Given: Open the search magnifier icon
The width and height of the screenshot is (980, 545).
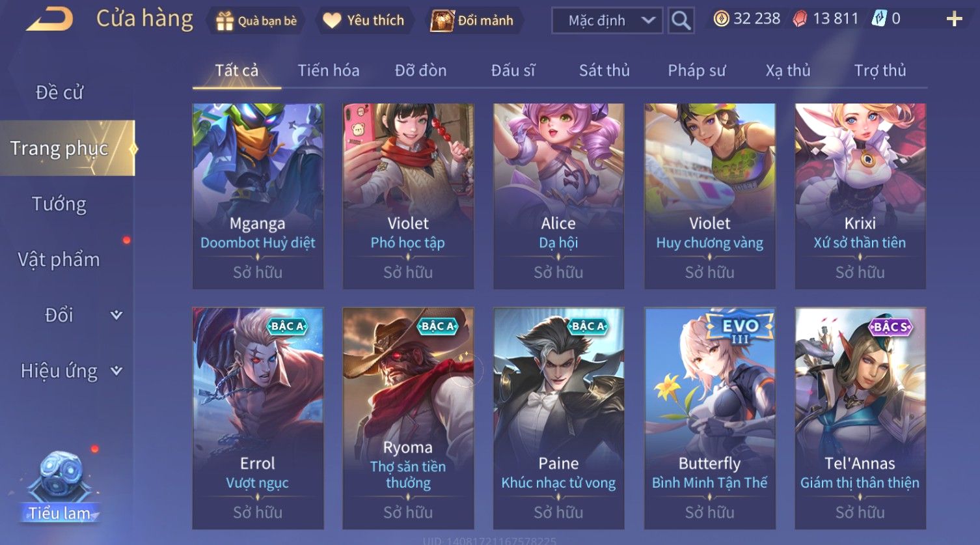Looking at the screenshot, I should coord(681,20).
